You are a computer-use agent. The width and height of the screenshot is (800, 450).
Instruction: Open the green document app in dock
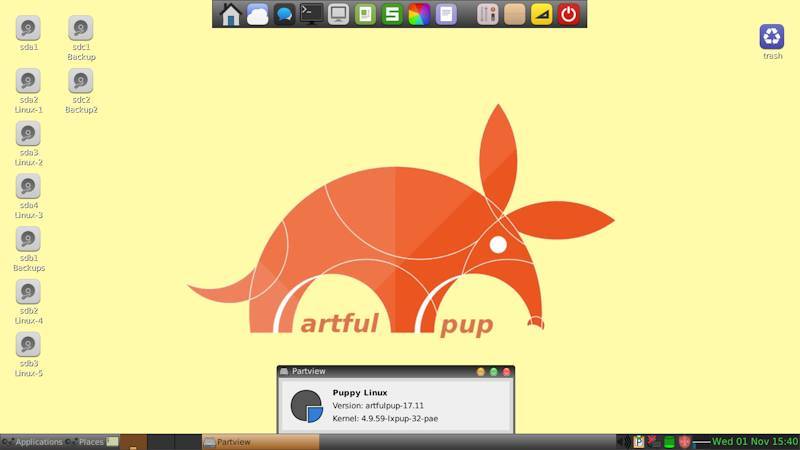point(365,14)
